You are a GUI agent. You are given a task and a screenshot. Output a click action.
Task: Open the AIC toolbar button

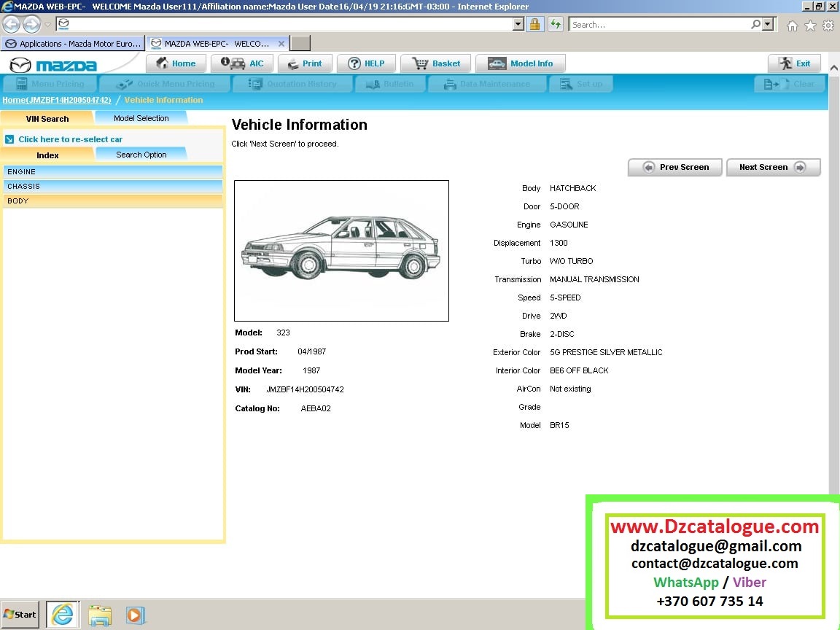tap(242, 63)
